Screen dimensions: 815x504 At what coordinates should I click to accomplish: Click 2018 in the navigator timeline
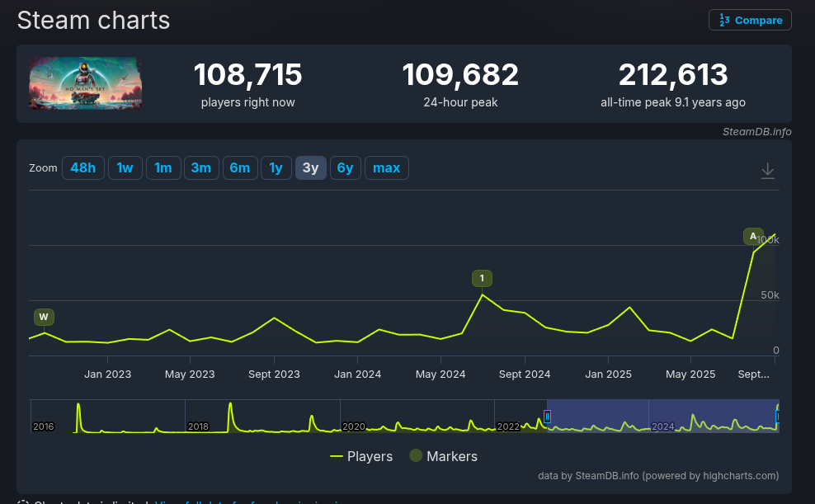point(198,426)
